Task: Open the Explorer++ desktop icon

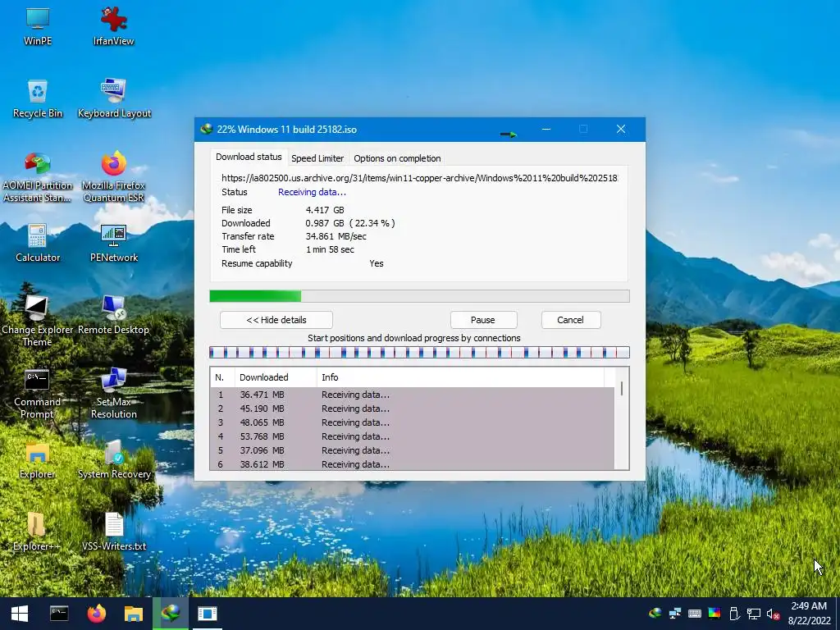Action: coord(36,532)
